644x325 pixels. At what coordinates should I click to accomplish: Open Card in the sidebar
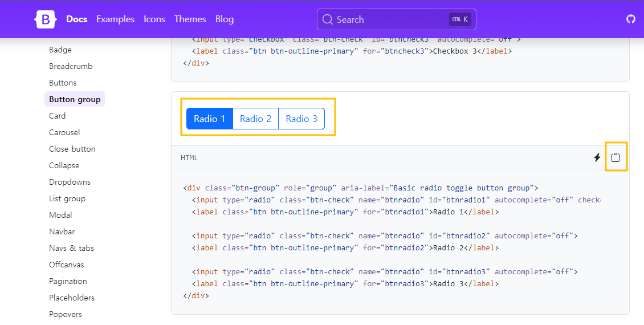(x=57, y=116)
